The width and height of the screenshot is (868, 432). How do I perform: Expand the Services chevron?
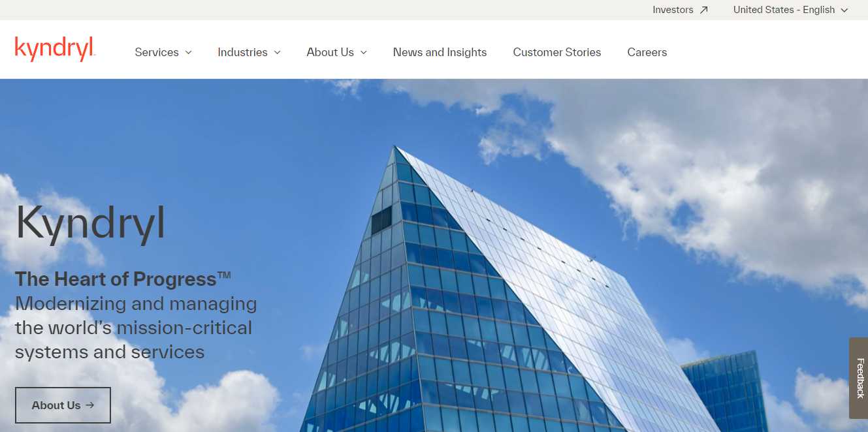[188, 53]
